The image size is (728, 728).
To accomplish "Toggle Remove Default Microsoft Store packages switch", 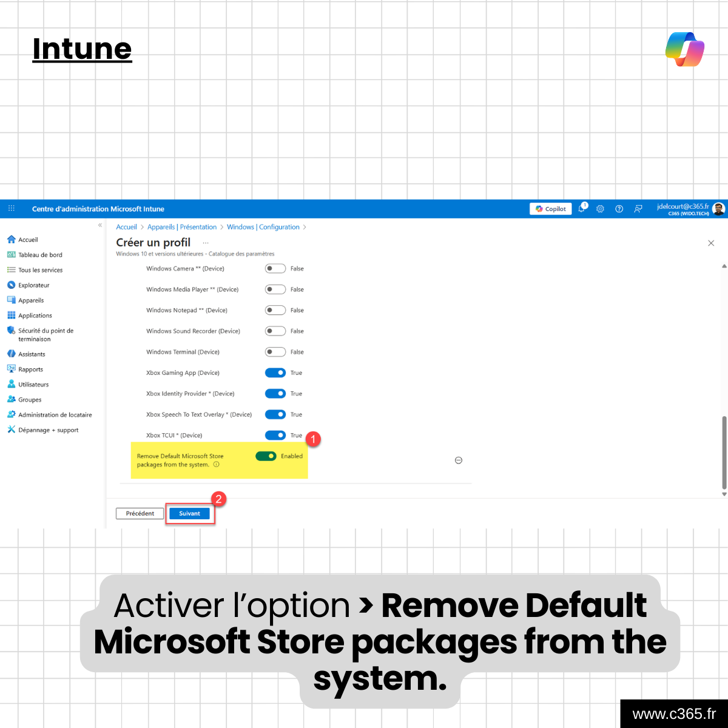I will (x=266, y=456).
